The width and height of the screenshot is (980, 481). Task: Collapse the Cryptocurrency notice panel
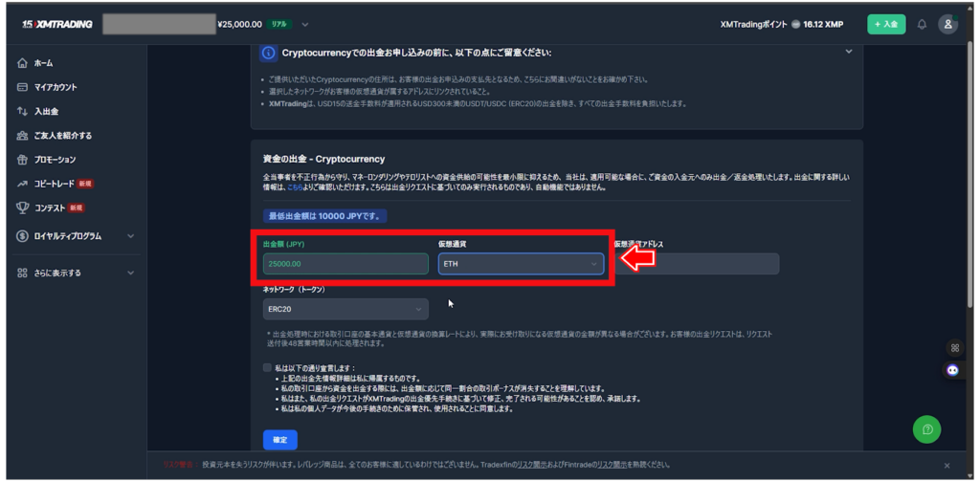pos(848,52)
